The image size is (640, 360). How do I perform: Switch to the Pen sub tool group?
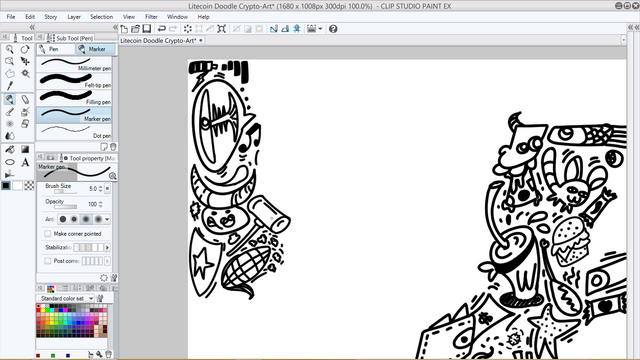pyautogui.click(x=56, y=49)
